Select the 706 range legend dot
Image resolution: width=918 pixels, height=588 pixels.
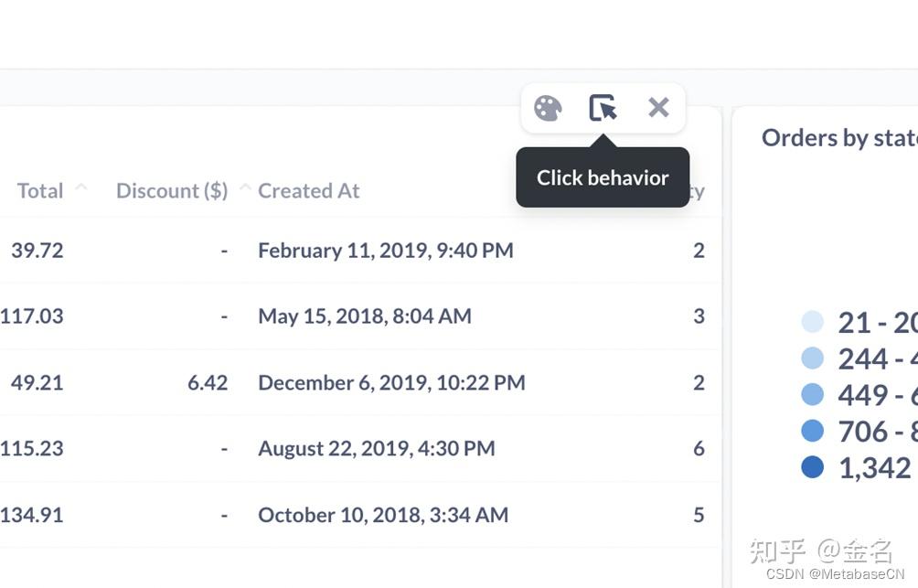812,432
